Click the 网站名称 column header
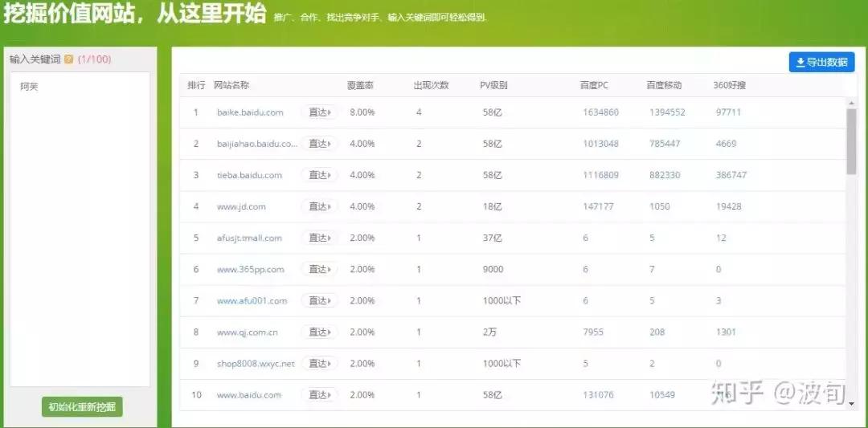 tap(231, 86)
